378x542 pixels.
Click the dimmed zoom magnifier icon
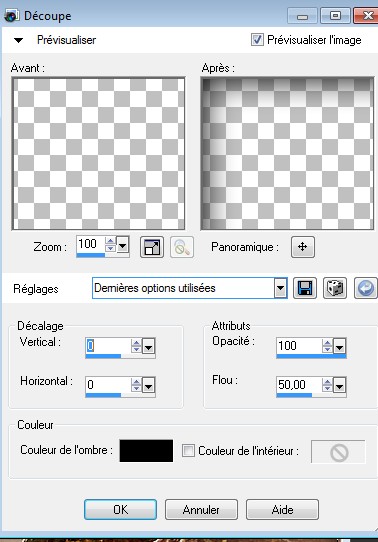(x=182, y=247)
